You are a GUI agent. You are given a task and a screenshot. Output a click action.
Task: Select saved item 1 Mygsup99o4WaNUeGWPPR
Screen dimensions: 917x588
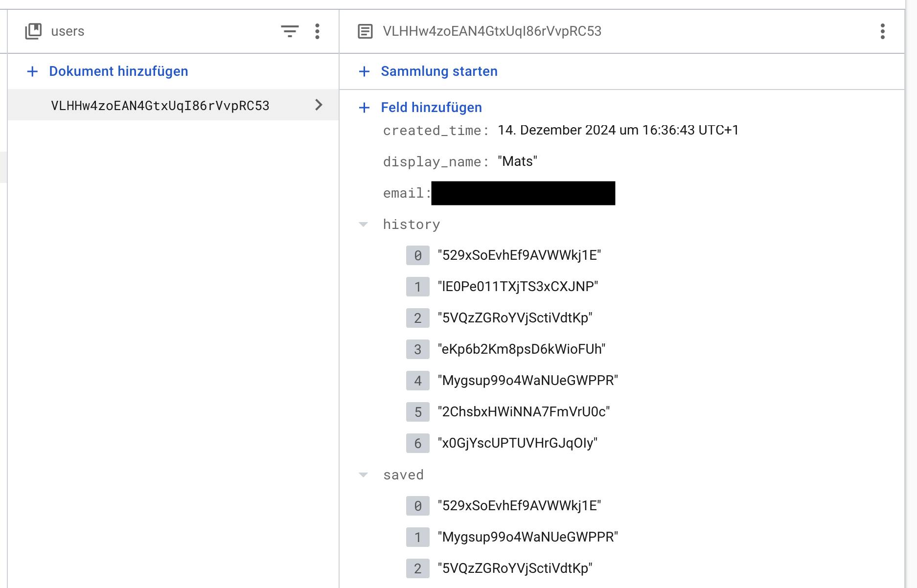(527, 537)
